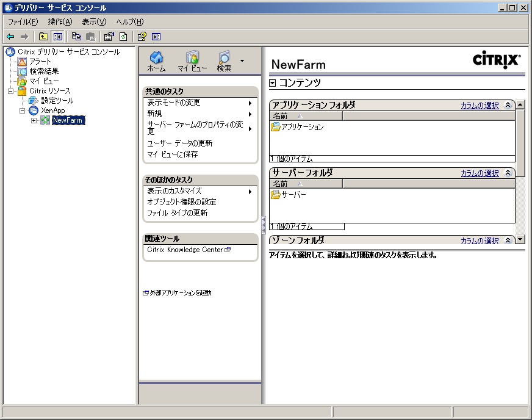This screenshot has width=532, height=420.
Task: Click the green Back arrow in toolbar
Action: tap(10, 37)
